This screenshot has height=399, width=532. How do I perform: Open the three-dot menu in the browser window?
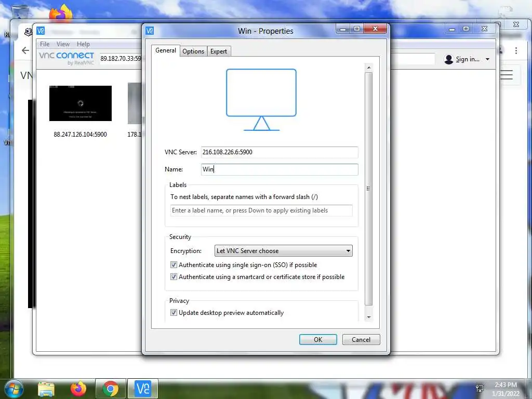pos(516,50)
